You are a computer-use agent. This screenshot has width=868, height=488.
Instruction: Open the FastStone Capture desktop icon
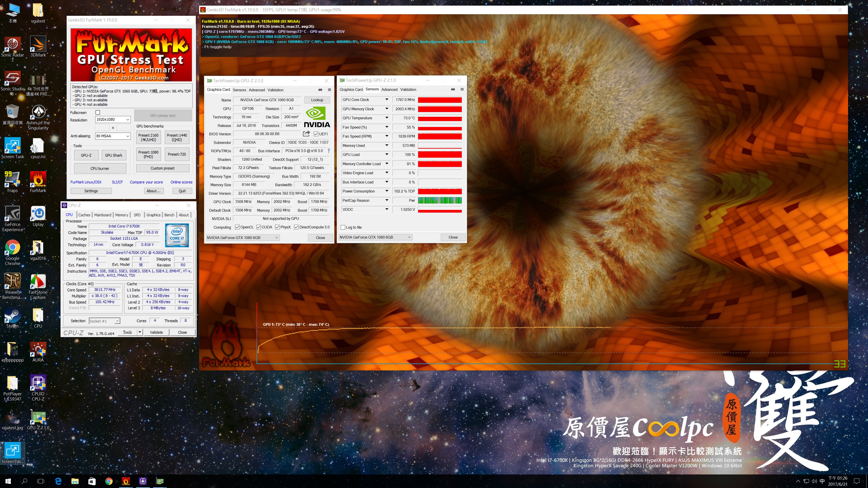pos(38,286)
